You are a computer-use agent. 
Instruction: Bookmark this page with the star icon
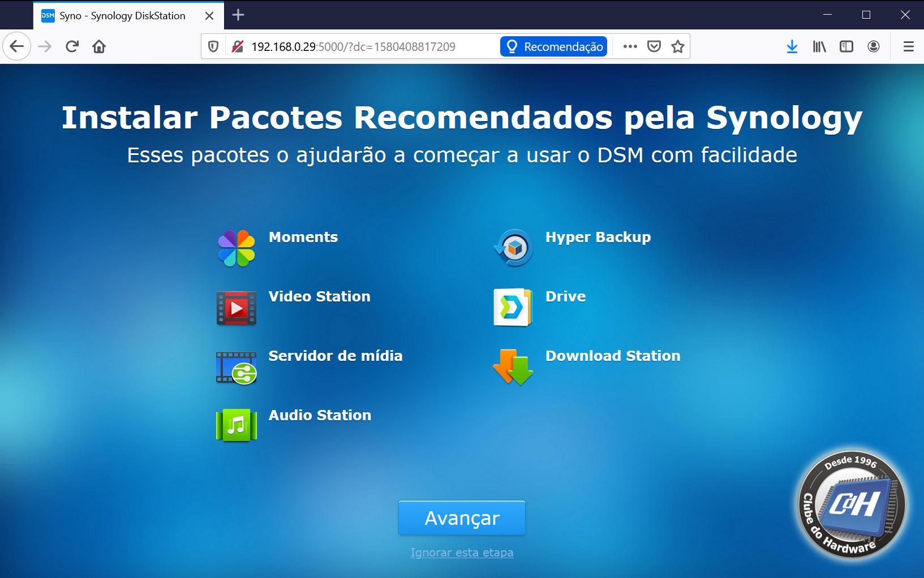click(678, 46)
